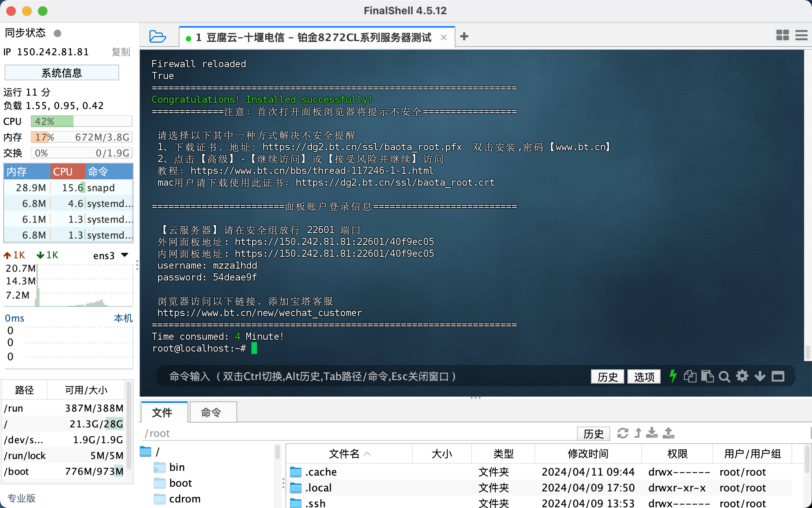812x508 pixels.
Task: Sort processes by CPU column
Action: pos(68,172)
